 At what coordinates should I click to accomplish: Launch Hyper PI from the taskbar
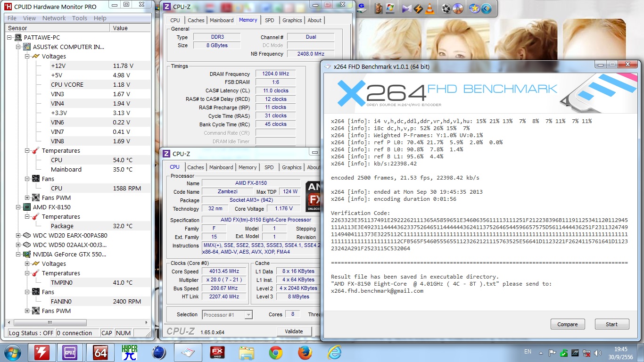[x=130, y=352]
